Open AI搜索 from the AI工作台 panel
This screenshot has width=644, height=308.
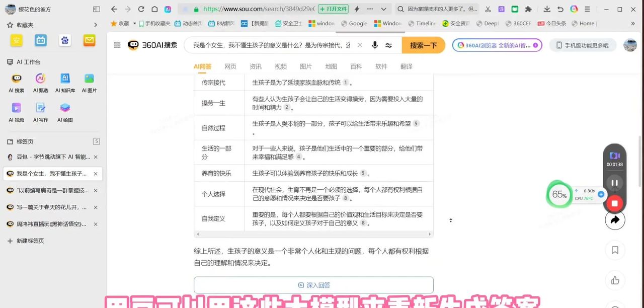pyautogui.click(x=17, y=82)
